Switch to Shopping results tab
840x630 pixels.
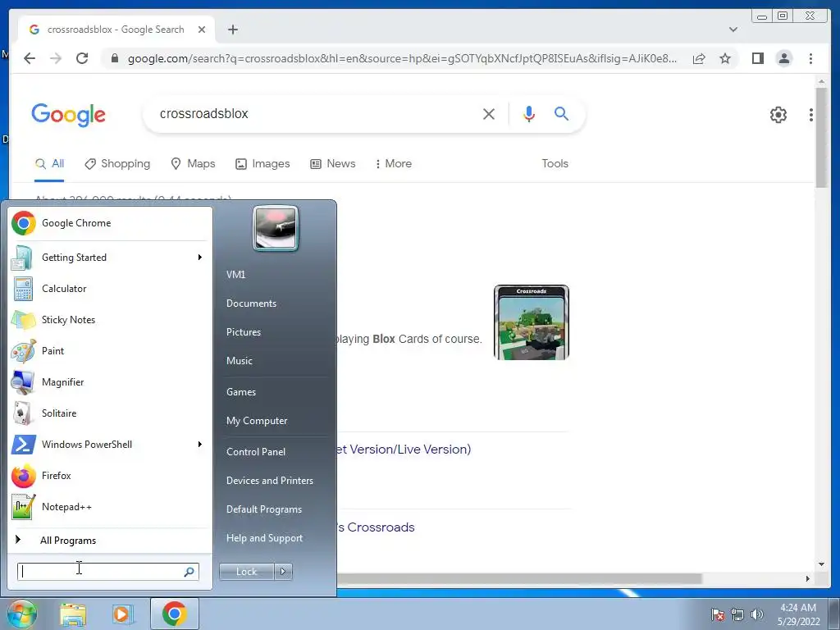point(117,164)
